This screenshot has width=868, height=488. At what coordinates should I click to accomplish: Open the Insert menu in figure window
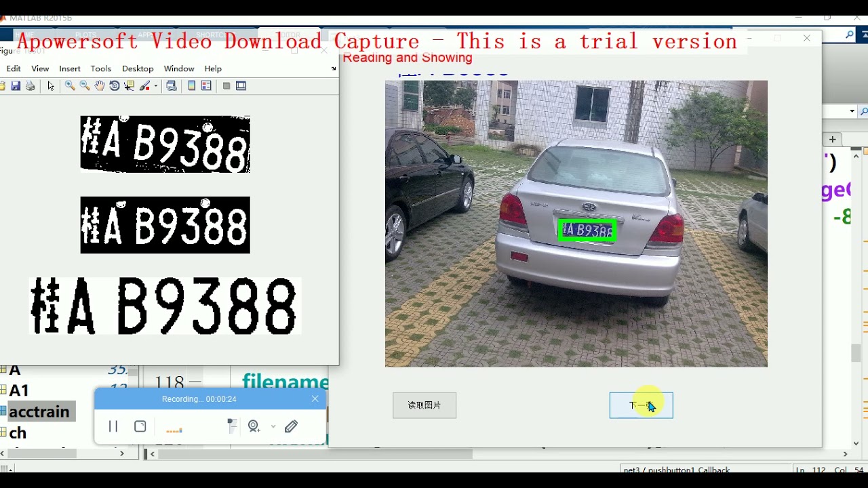(x=70, y=68)
